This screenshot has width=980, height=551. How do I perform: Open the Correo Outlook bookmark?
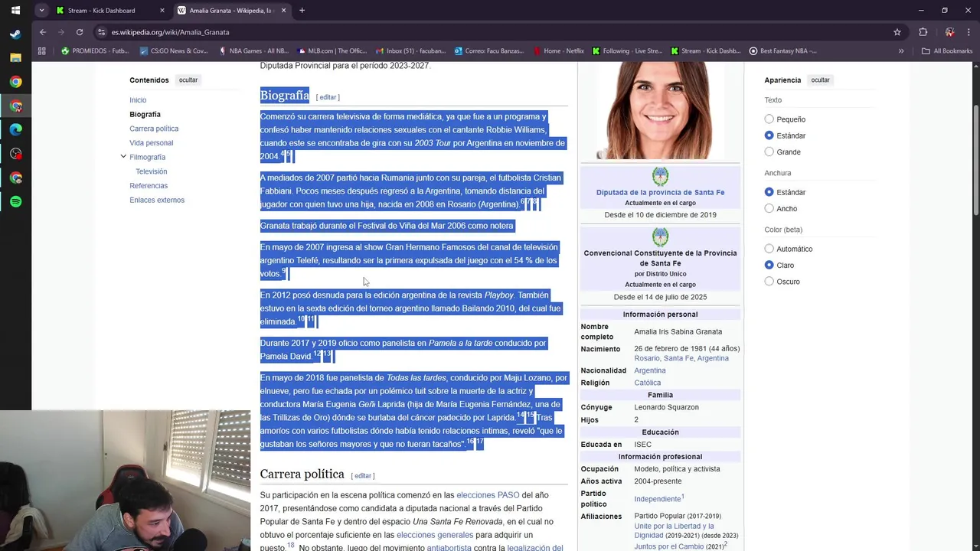click(x=489, y=51)
